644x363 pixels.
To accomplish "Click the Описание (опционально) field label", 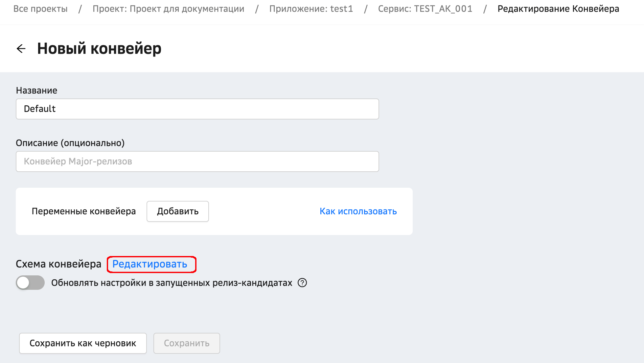I will 70,143.
